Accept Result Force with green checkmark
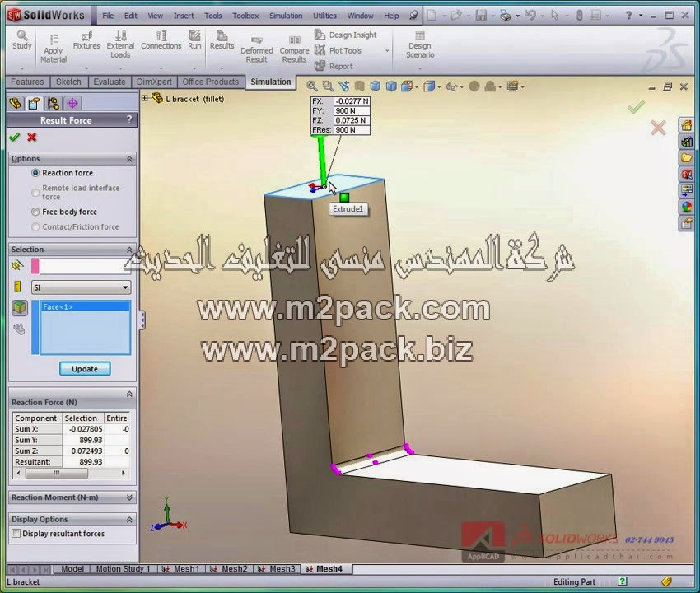 click(15, 137)
